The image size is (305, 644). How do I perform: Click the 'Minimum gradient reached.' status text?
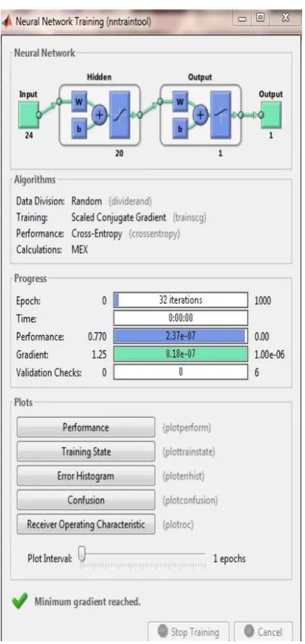pyautogui.click(x=88, y=602)
